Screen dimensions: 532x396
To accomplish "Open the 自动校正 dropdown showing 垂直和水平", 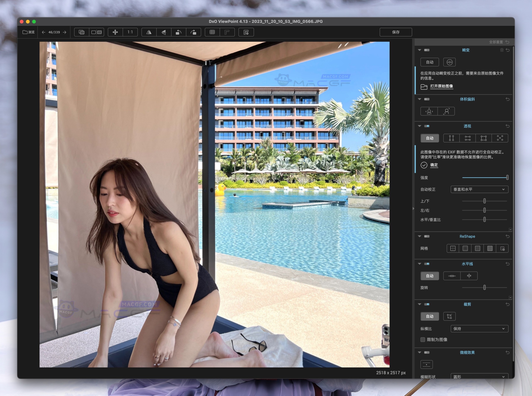I will 479,189.
